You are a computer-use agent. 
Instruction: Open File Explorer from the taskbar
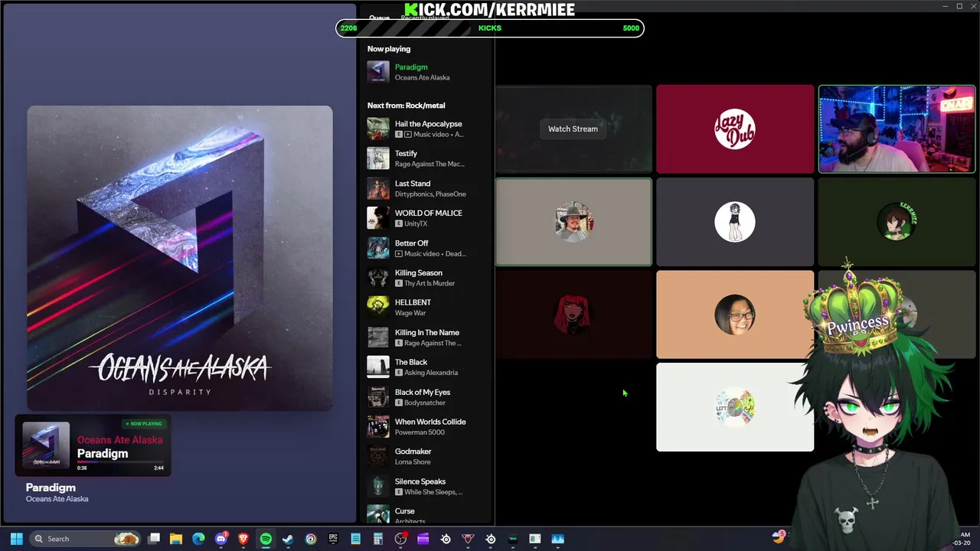[x=176, y=539]
